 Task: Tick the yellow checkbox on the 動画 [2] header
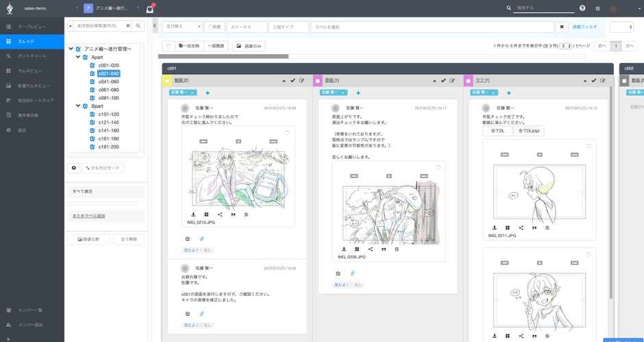(167, 81)
